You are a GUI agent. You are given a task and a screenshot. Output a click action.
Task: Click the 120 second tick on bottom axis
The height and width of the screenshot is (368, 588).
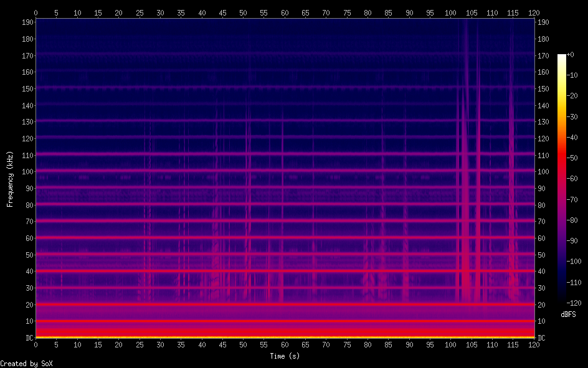[x=534, y=344]
